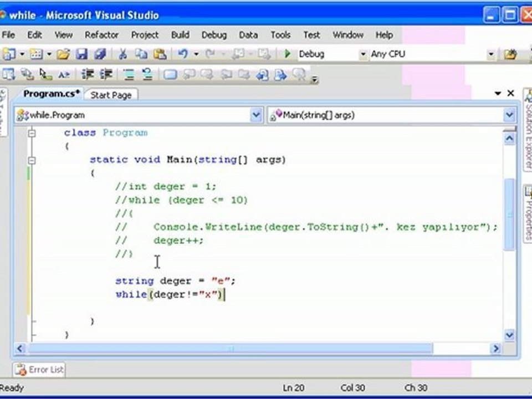Open the Project menu

point(145,35)
